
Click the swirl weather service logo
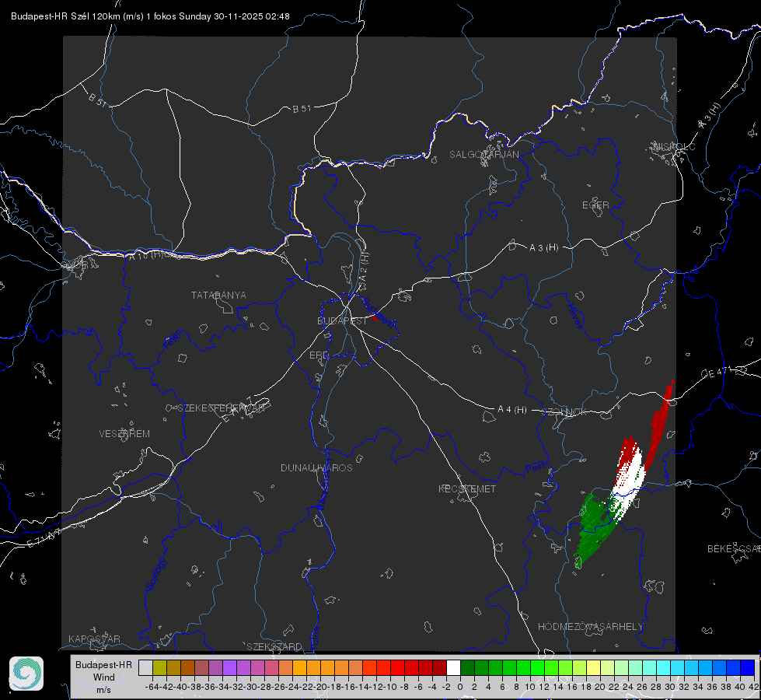26,674
